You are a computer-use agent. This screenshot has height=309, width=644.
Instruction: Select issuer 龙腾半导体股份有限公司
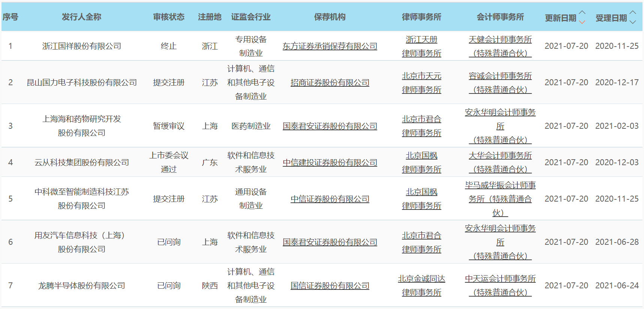click(82, 286)
